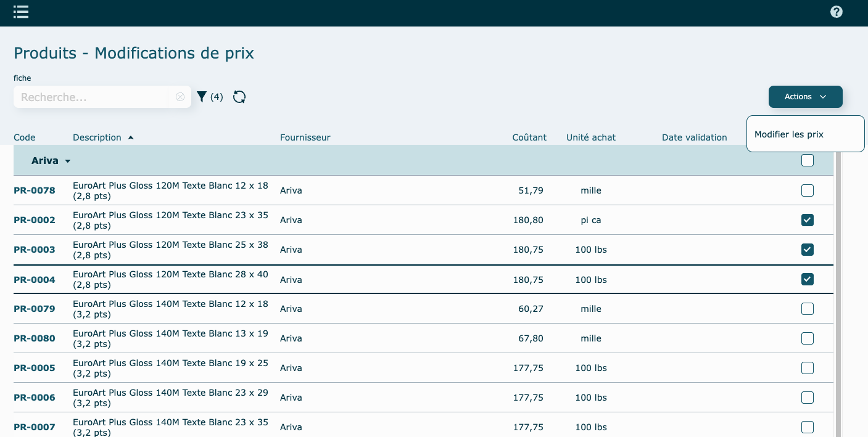Open the Actions dropdown button
Screen dimensions: 868x437
point(805,97)
